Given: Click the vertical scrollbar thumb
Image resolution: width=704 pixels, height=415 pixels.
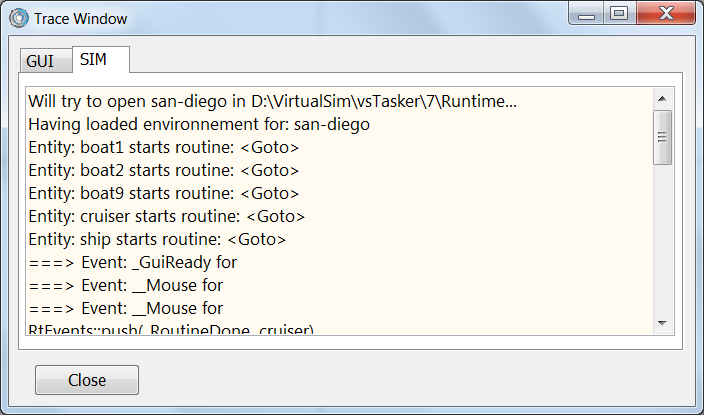Looking at the screenshot, I should [661, 136].
